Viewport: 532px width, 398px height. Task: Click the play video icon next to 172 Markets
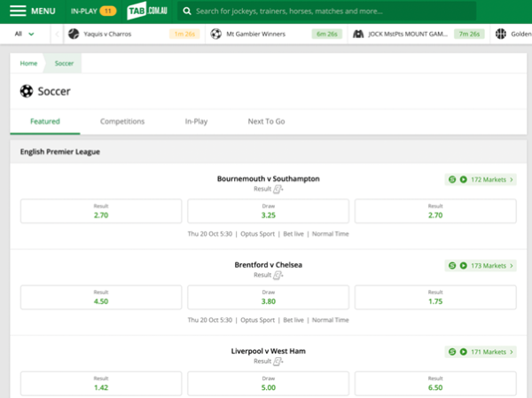pyautogui.click(x=463, y=179)
